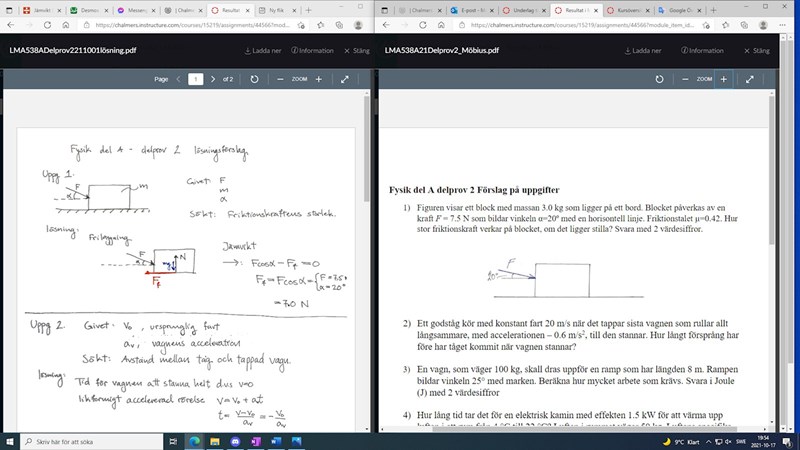Image resolution: width=800 pixels, height=450 pixels.
Task: Rotate the left PDF document
Action: click(254, 79)
